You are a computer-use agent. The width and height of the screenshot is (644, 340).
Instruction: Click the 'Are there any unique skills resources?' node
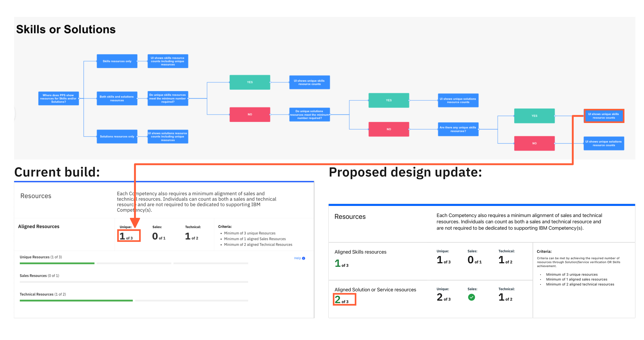(x=458, y=129)
